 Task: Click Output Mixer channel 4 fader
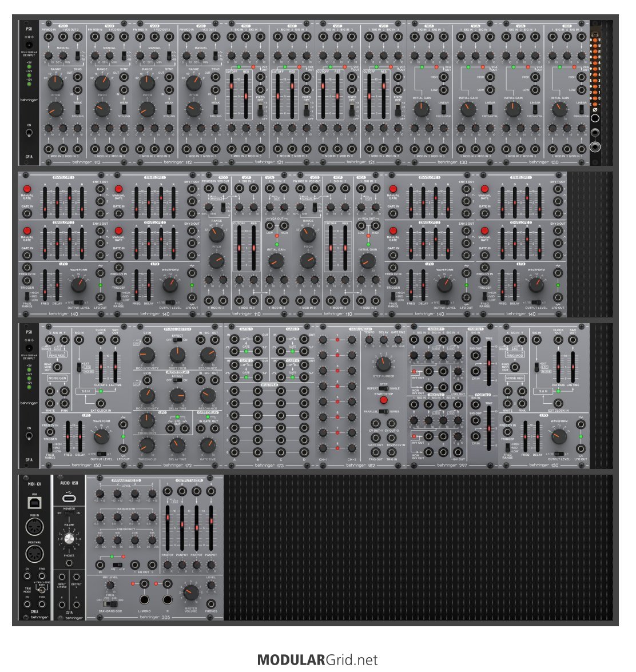tap(211, 528)
